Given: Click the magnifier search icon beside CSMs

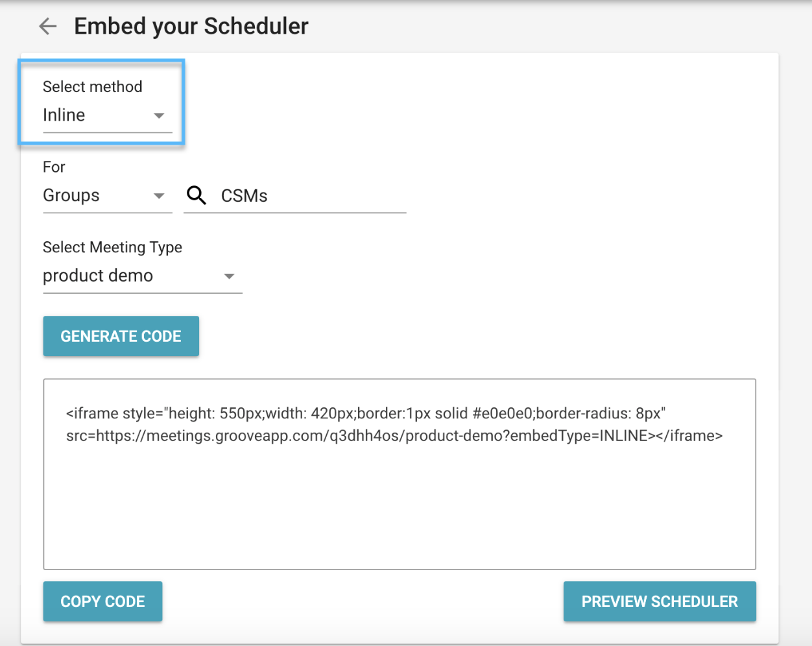Looking at the screenshot, I should 197,195.
